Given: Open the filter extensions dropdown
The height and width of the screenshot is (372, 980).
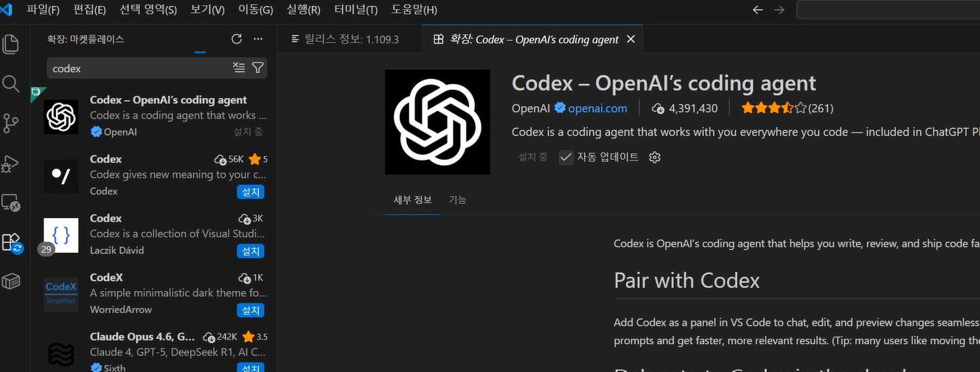Looking at the screenshot, I should (257, 68).
